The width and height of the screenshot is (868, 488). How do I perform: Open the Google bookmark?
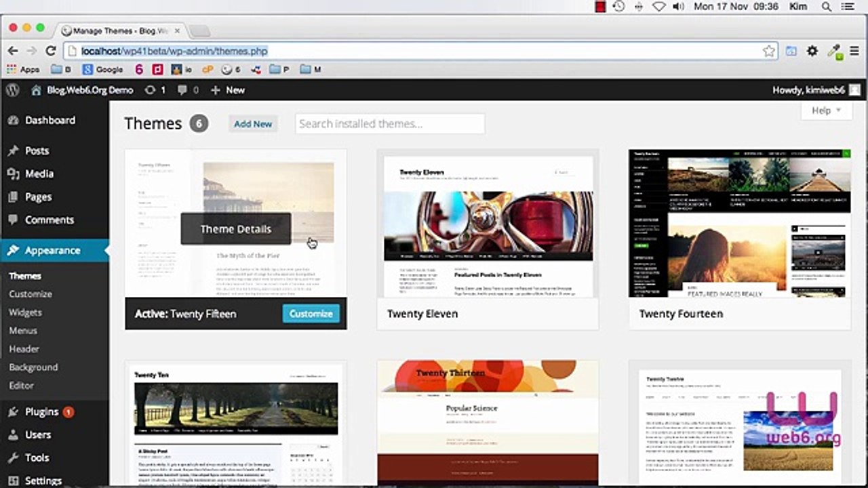[x=102, y=69]
